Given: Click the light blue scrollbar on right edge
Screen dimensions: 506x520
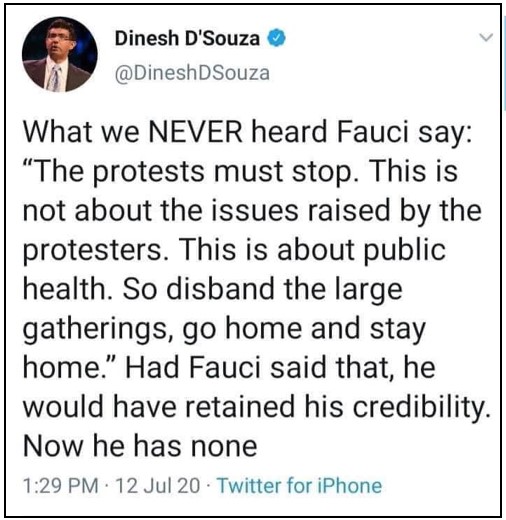Looking at the screenshot, I should 504,63.
